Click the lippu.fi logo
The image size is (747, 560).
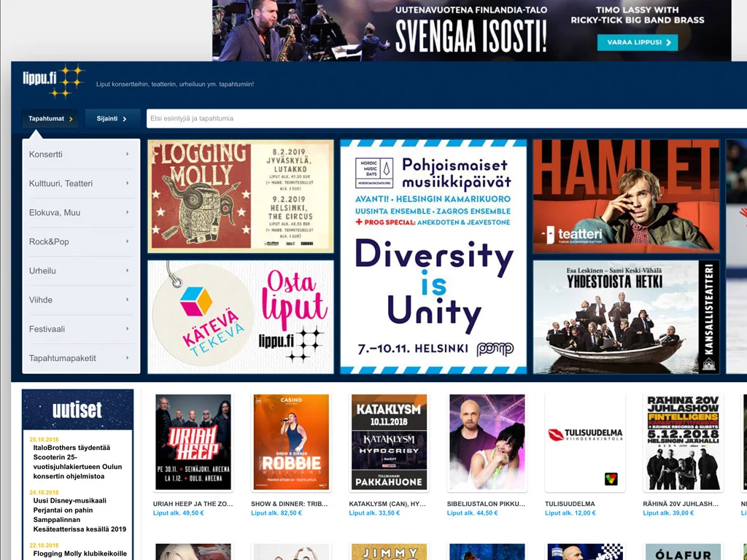pyautogui.click(x=54, y=81)
